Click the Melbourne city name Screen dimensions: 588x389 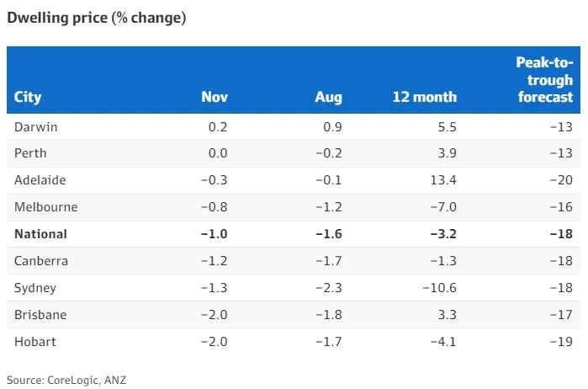pyautogui.click(x=45, y=207)
